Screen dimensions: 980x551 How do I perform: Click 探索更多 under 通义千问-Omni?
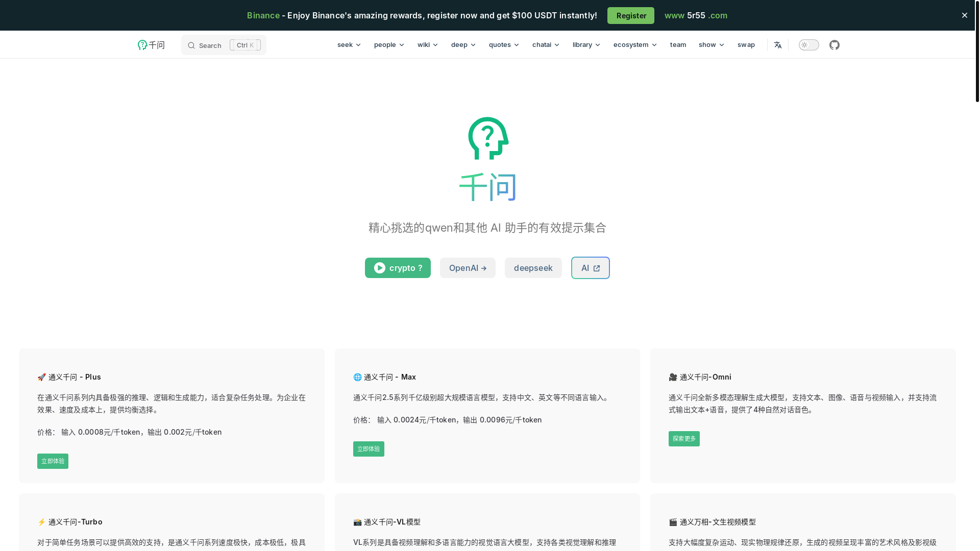coord(684,439)
